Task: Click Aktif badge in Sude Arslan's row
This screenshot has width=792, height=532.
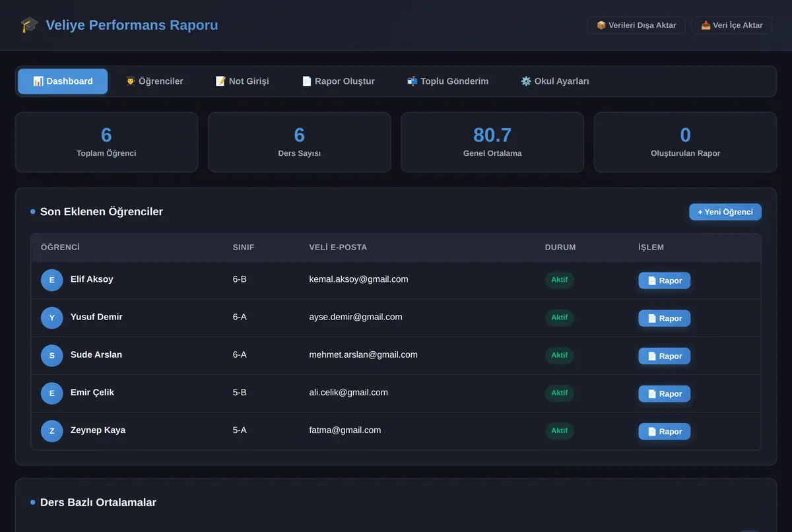Action: tap(560, 355)
